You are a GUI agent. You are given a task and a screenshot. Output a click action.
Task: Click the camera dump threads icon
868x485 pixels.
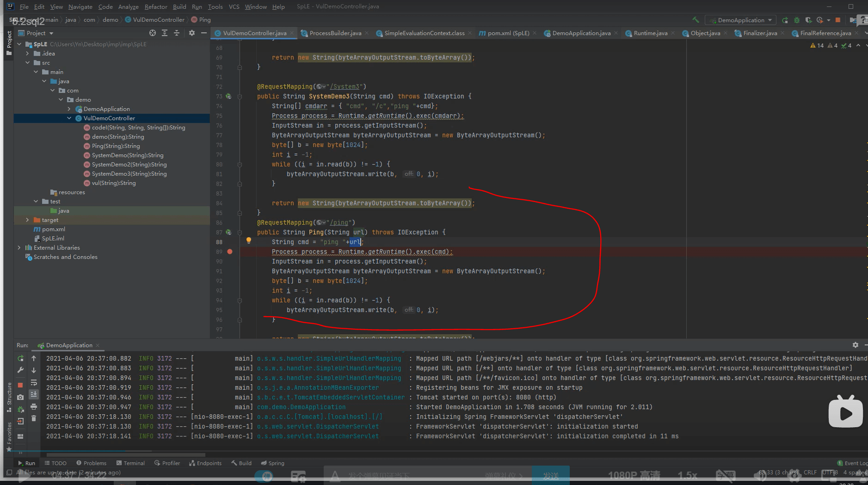(20, 397)
